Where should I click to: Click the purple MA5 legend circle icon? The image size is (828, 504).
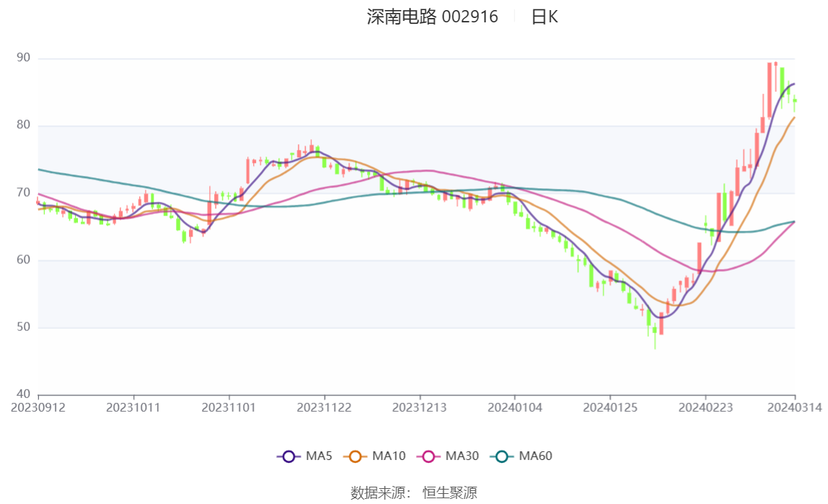[x=289, y=456]
